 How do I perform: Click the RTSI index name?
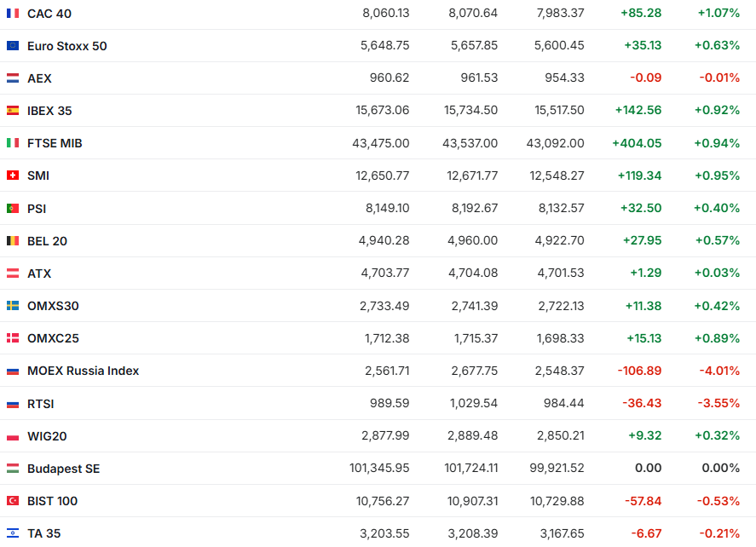[41, 404]
